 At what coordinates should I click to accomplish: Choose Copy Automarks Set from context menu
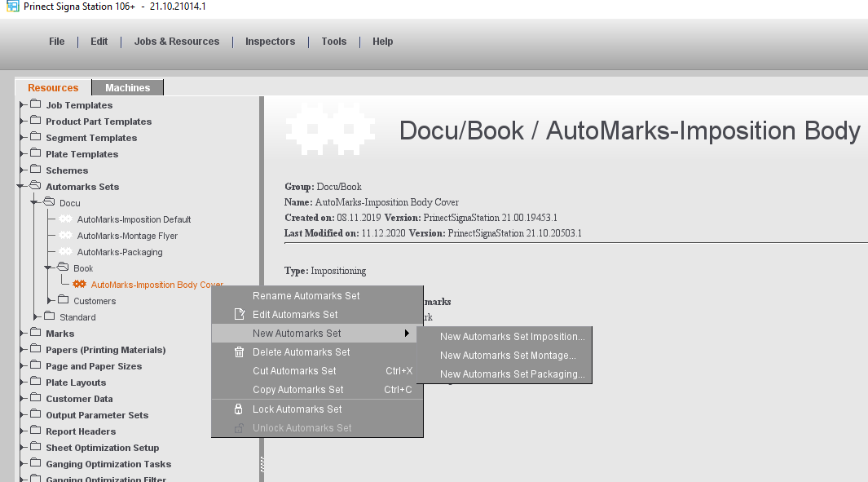click(x=317, y=390)
